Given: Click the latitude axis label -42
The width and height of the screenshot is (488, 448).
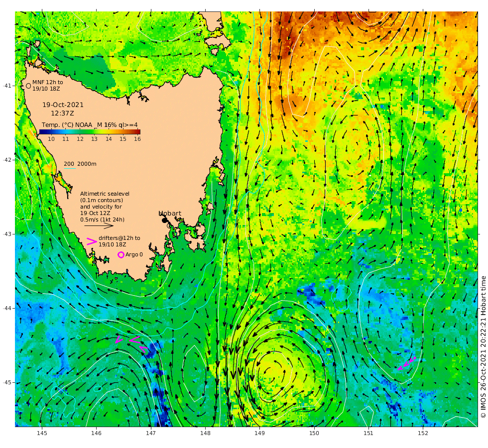Looking at the screenshot, I should coord(7,160).
